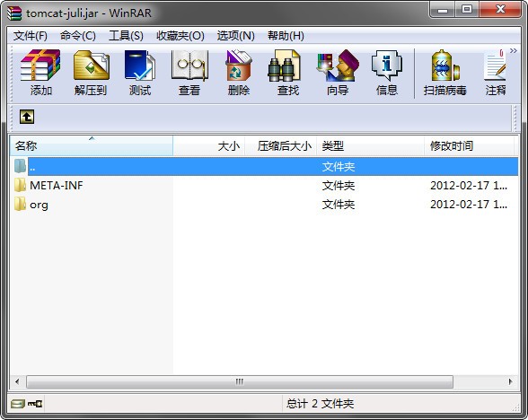Open the 选项(N) menu
The image size is (528, 420).
coord(235,36)
